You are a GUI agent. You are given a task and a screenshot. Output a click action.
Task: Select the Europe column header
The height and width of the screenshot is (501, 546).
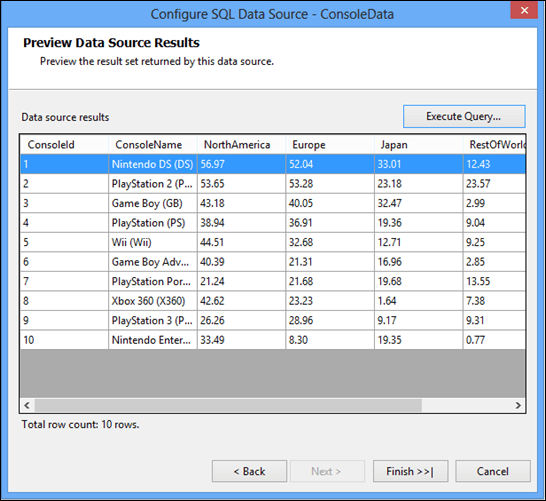click(330, 144)
